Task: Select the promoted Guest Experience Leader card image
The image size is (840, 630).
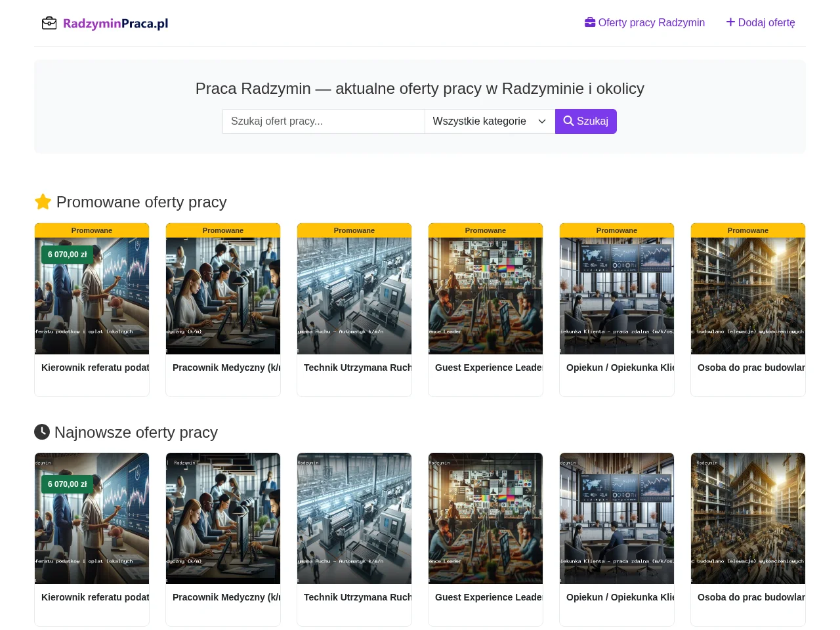Action: (486, 296)
